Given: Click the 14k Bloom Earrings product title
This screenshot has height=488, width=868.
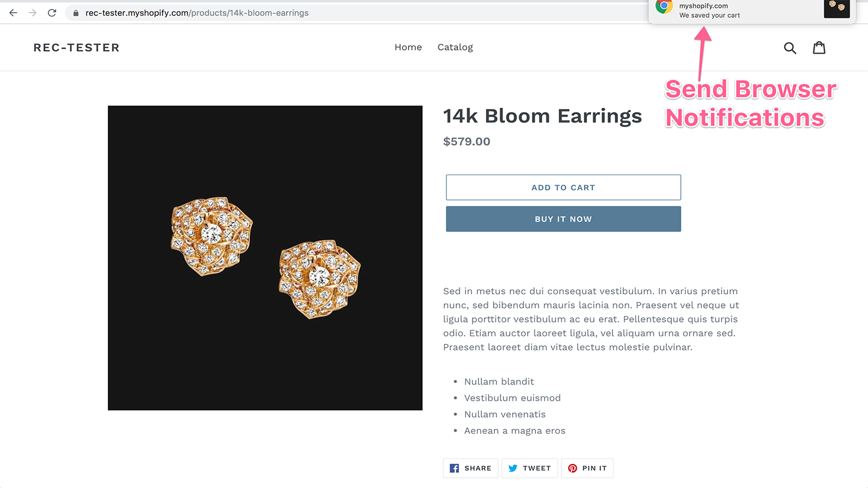Looking at the screenshot, I should 542,116.
